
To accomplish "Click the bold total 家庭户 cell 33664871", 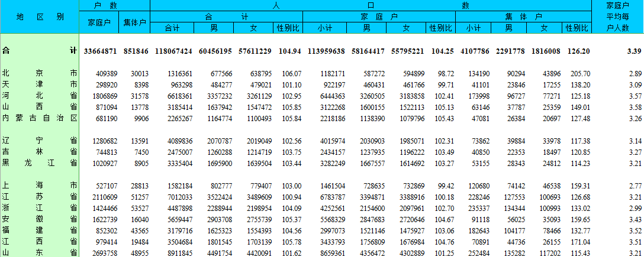I will [101, 51].
